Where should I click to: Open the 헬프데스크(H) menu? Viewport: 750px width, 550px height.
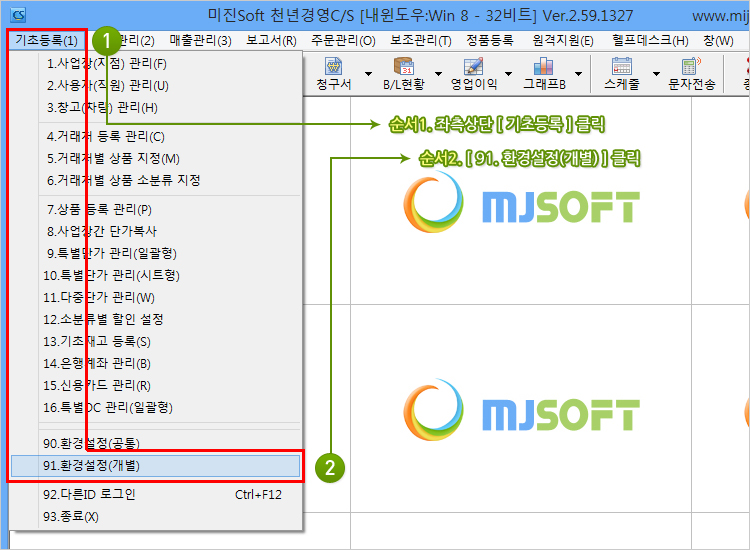[x=650, y=41]
